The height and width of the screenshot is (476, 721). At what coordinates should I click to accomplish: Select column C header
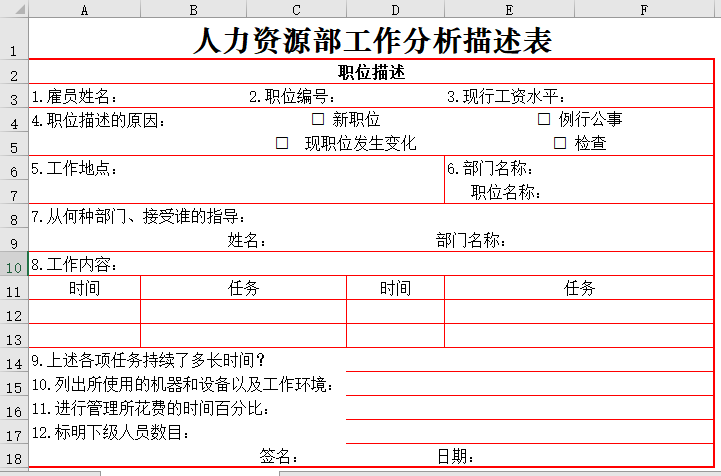coord(296,9)
